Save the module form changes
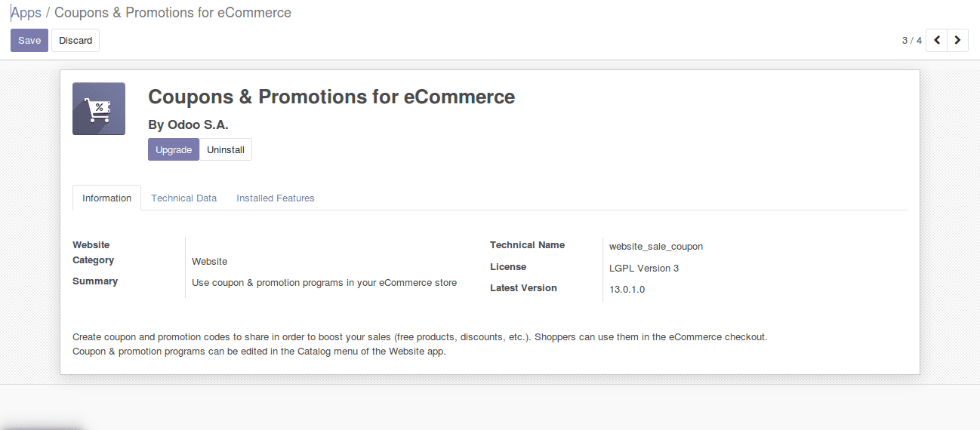Screen dimensions: 980x430 (x=29, y=41)
